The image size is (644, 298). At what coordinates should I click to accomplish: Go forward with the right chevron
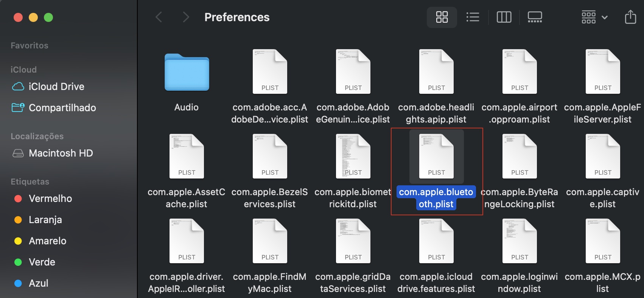click(x=186, y=17)
